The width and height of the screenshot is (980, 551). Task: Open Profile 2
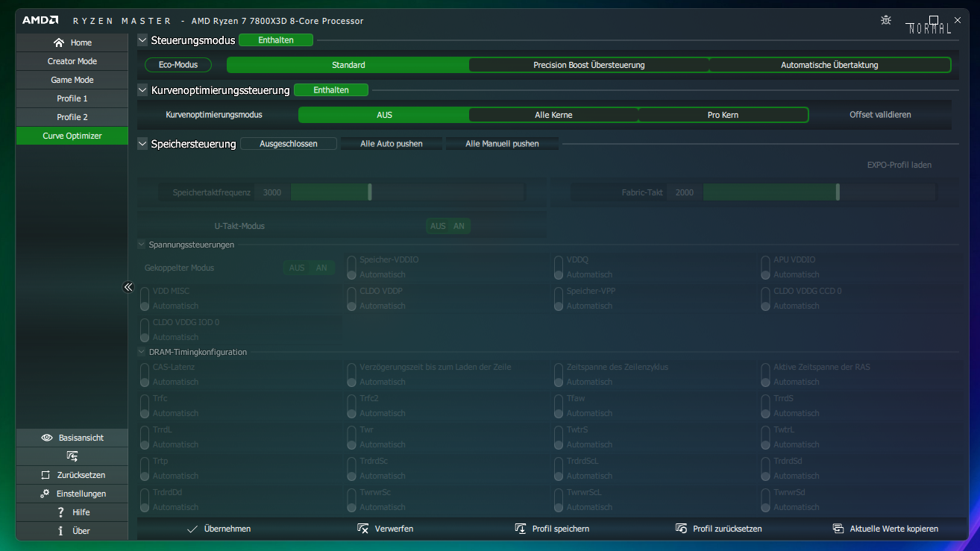pos(72,117)
